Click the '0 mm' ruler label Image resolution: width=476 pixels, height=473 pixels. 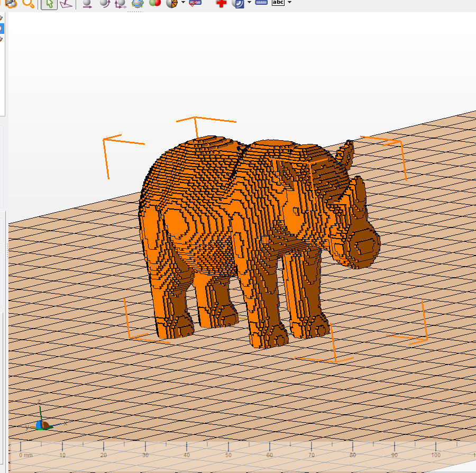coord(25,455)
